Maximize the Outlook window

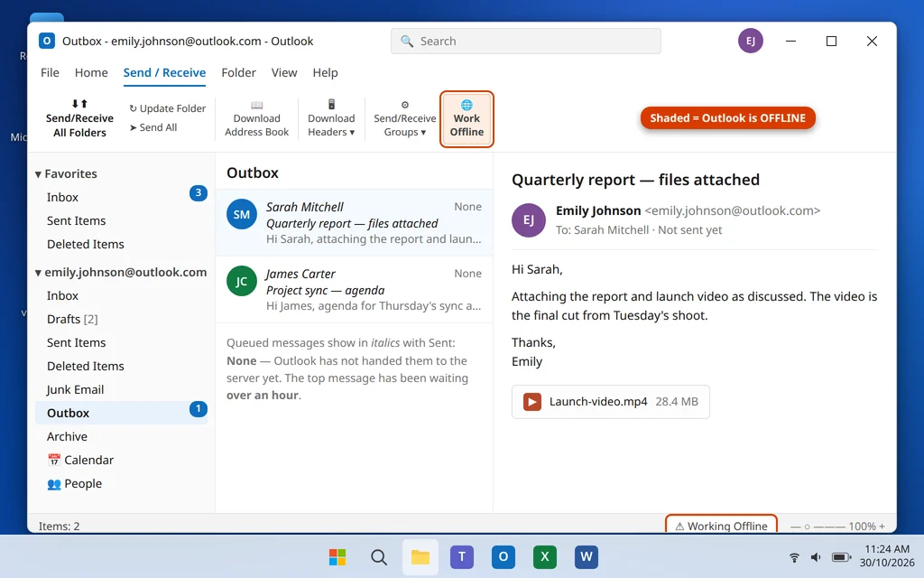click(831, 41)
